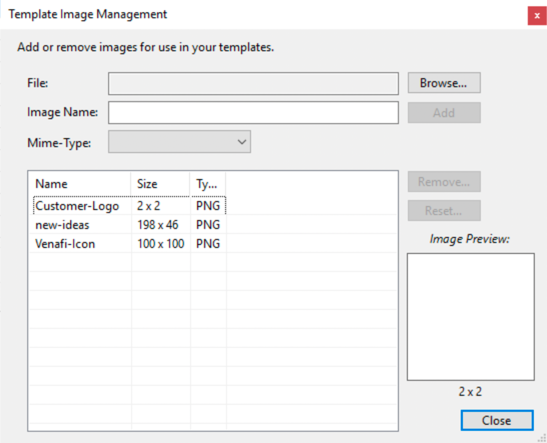Click the resize grip icon at dialog corner

pos(542,438)
